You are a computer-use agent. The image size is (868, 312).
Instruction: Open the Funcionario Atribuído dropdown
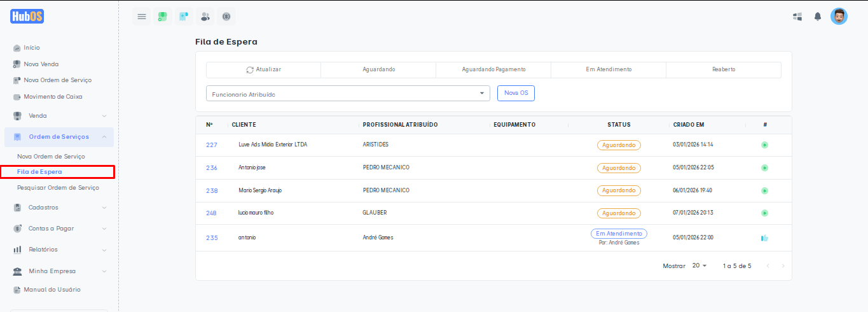coord(348,94)
